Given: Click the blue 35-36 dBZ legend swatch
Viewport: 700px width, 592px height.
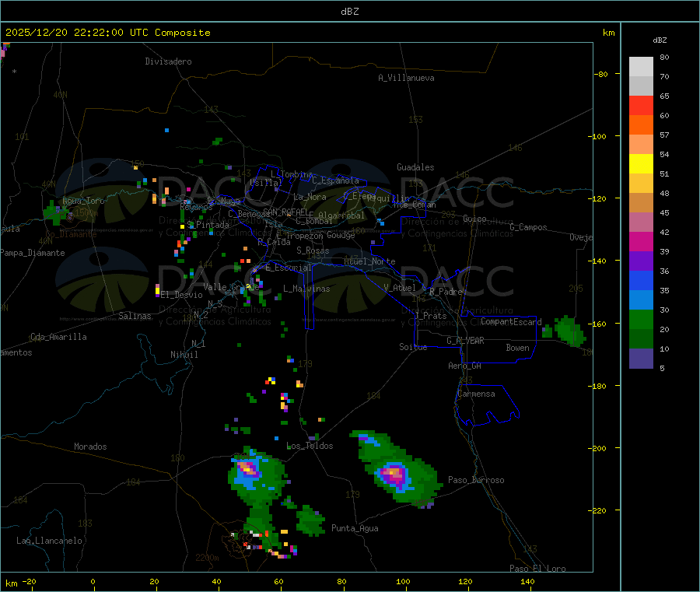Looking at the screenshot, I should [x=641, y=280].
